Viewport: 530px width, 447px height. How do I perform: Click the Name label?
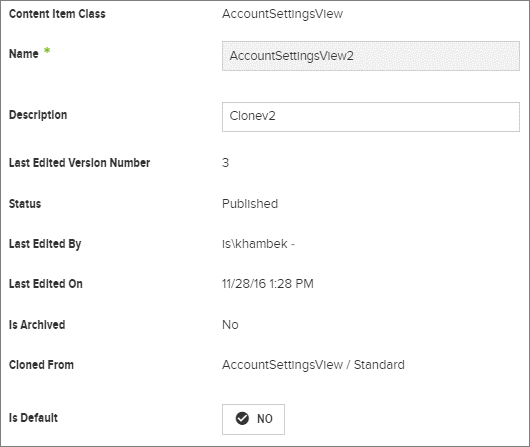(24, 54)
